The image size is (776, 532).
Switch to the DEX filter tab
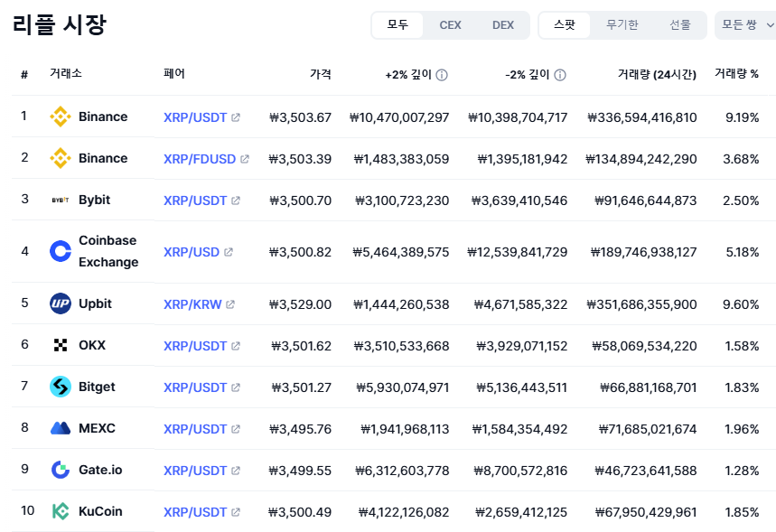click(503, 24)
